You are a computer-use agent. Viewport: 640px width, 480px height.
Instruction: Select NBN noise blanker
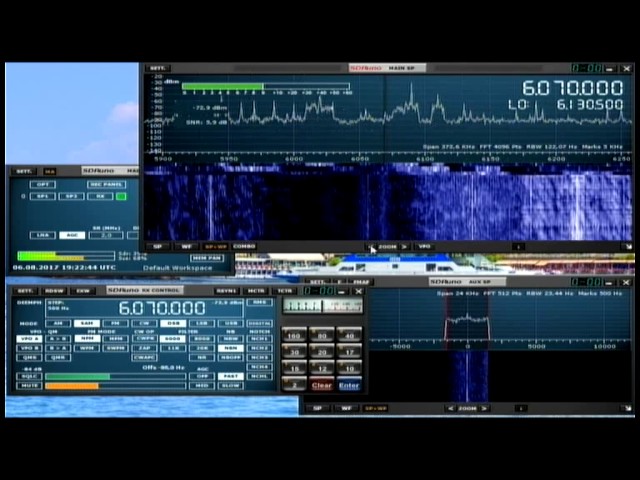pos(231,348)
